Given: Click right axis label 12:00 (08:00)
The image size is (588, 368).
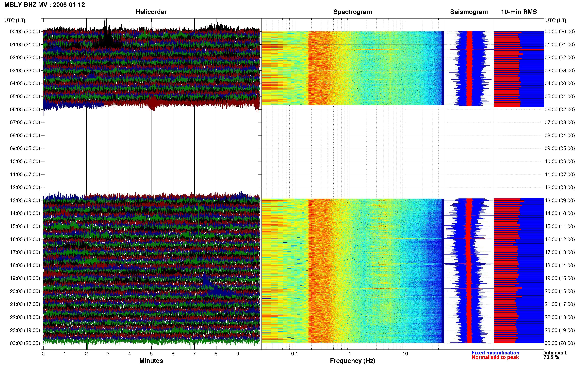Looking at the screenshot, I should click(560, 187).
